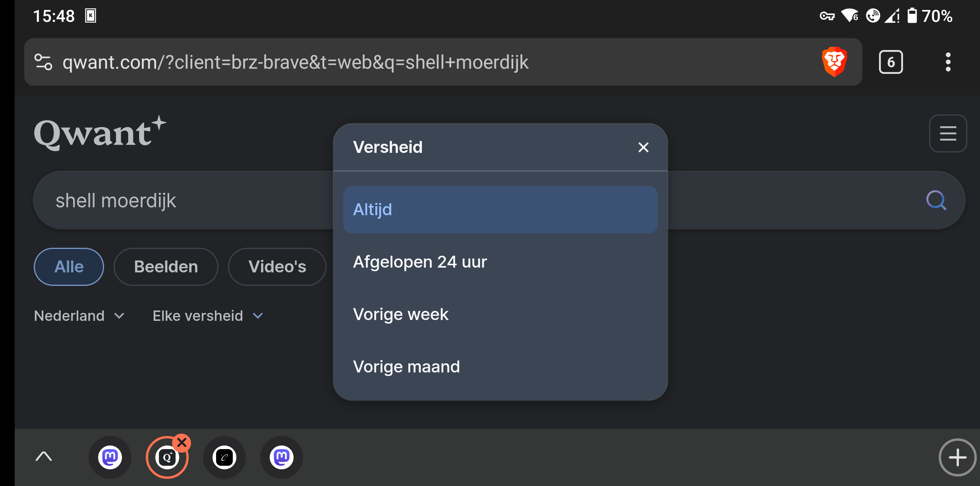This screenshot has height=486, width=980.
Task: Add a new tab with plus button
Action: [x=957, y=457]
